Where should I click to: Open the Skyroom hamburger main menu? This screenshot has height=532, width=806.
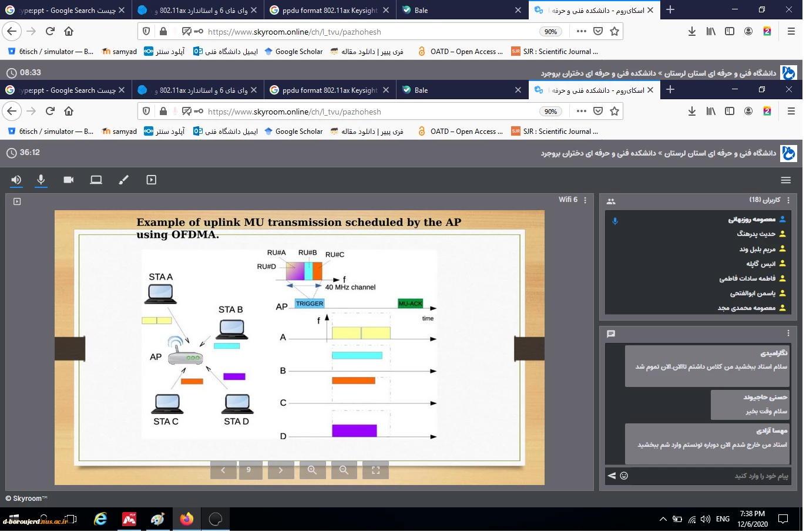tap(786, 180)
